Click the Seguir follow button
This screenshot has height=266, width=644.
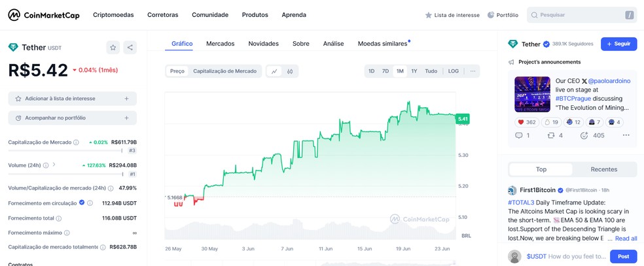(x=618, y=44)
